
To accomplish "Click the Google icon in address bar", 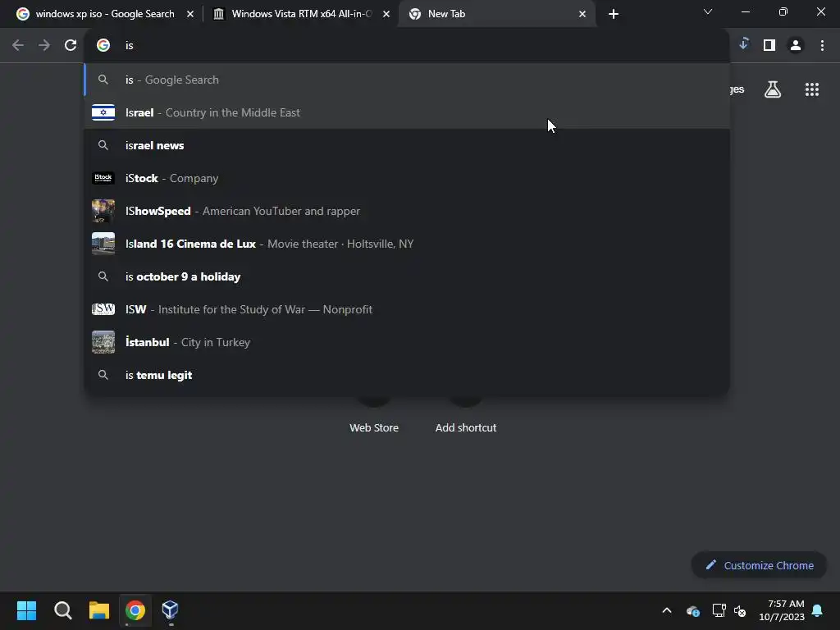I will coord(103,46).
